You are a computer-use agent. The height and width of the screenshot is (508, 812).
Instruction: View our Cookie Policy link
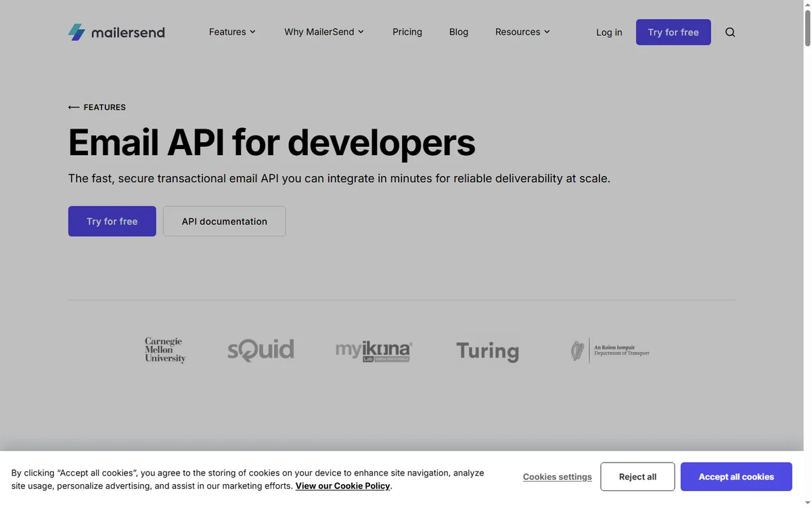(343, 486)
